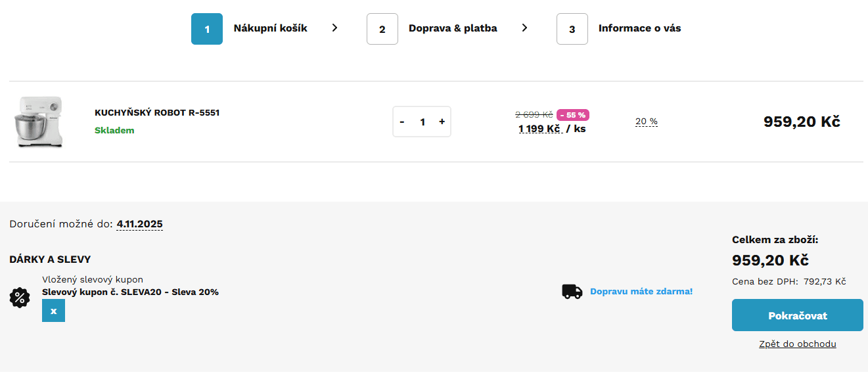868x387 pixels.
Task: Open the KUCHYŇSKÝ ROBOT R-5551 product page
Action: tap(157, 112)
